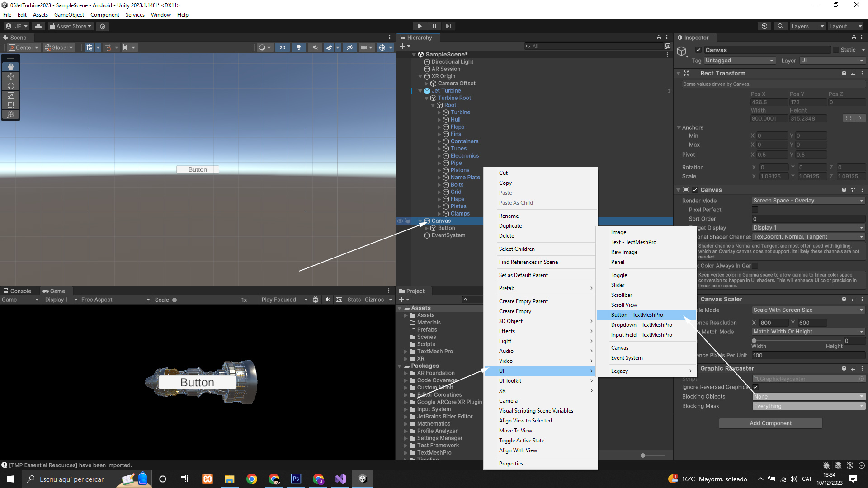The image size is (868, 488).
Task: Enable the Pixel Perfect checkbox
Action: click(755, 210)
